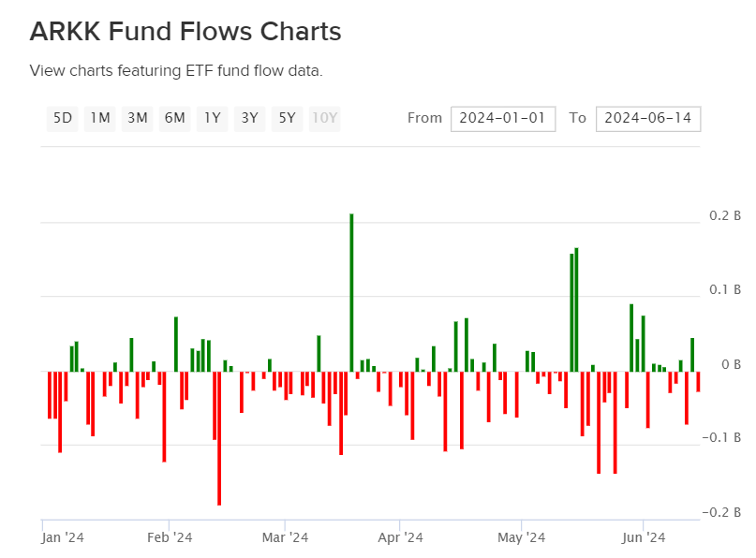The height and width of the screenshot is (558, 756).
Task: Click the ARKK Fund Flows Charts heading
Action: tap(185, 32)
